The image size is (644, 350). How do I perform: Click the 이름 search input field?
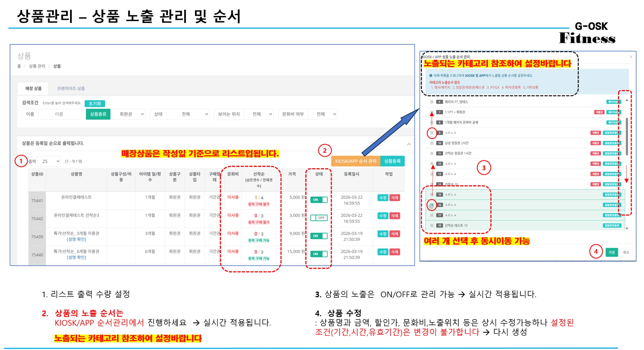[59, 114]
